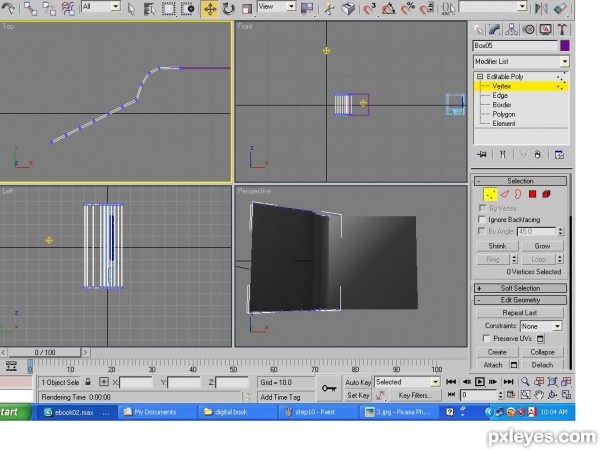
Task: Click the Detach button
Action: pyautogui.click(x=542, y=365)
